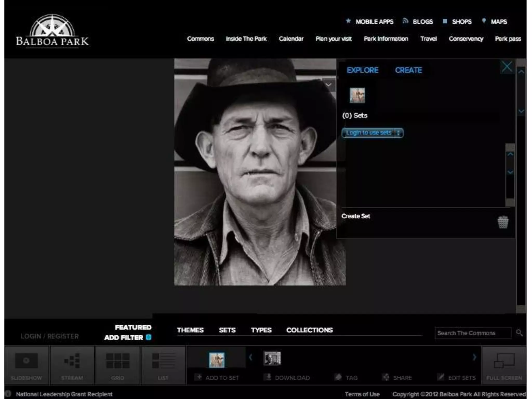This screenshot has height=399, width=532.
Task: Expand the chevron on the photo corner
Action: pos(328,85)
